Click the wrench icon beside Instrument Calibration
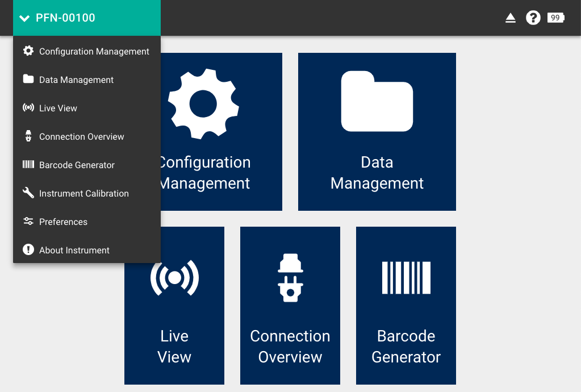The image size is (581, 392). pyautogui.click(x=28, y=193)
